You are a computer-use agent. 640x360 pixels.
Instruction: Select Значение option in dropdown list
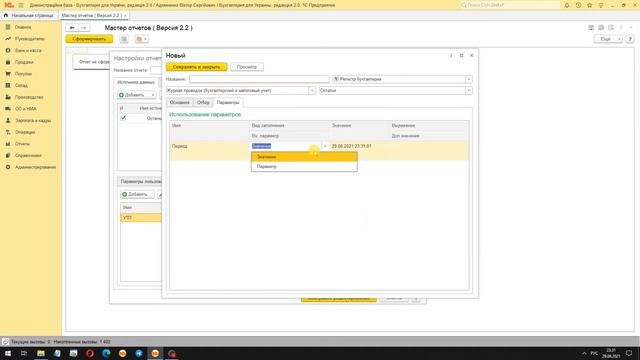304,157
